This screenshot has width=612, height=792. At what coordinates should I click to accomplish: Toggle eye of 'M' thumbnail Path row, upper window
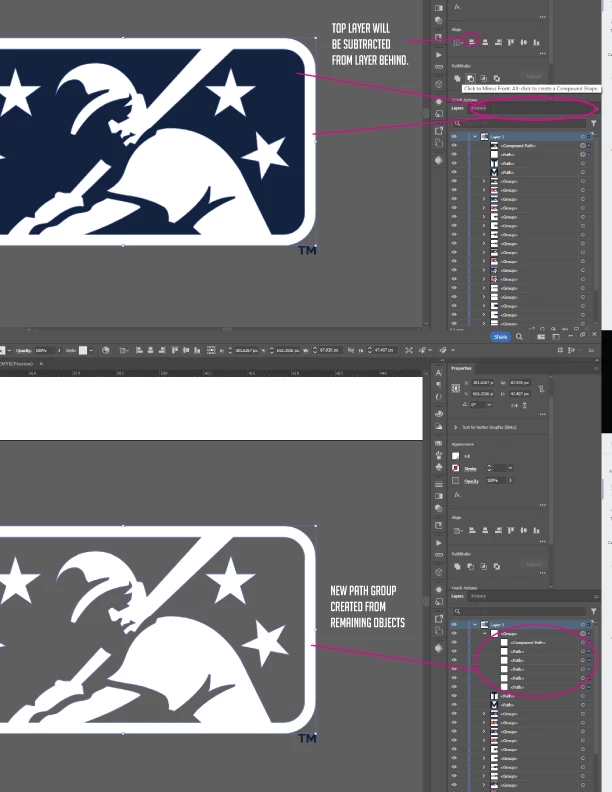point(454,172)
